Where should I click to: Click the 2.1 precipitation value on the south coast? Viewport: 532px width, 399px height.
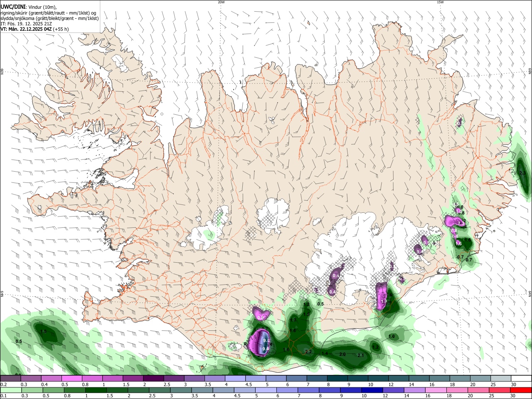pos(361,355)
